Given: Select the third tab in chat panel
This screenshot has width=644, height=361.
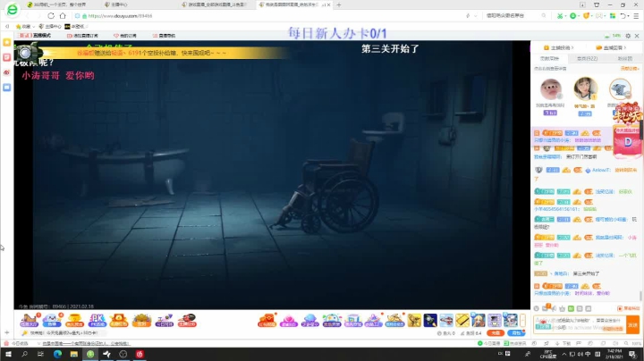Looking at the screenshot, I should (x=624, y=59).
